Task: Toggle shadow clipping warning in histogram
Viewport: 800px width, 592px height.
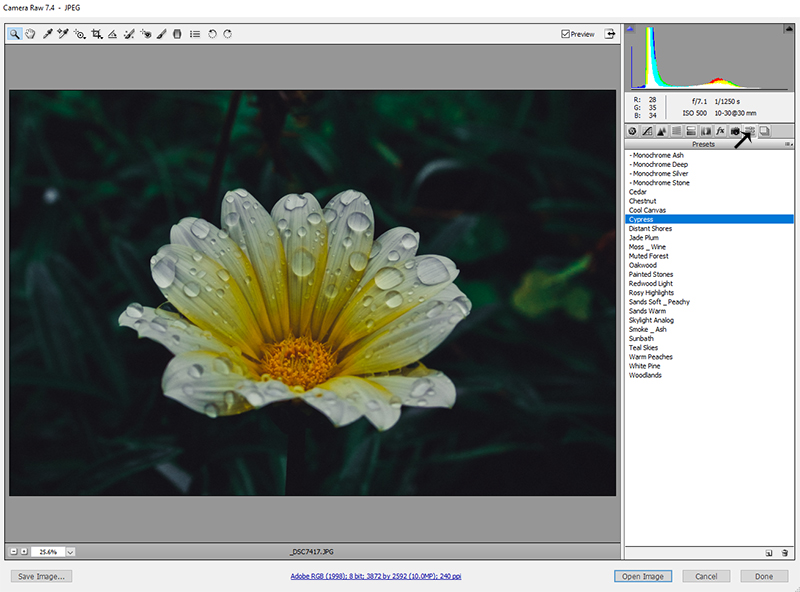Action: 631,29
